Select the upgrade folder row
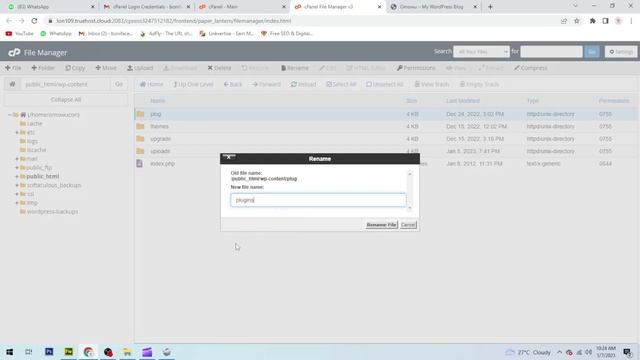 (x=386, y=139)
